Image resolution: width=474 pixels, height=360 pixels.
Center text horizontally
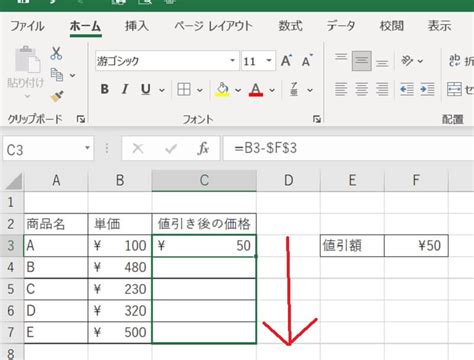(x=362, y=89)
